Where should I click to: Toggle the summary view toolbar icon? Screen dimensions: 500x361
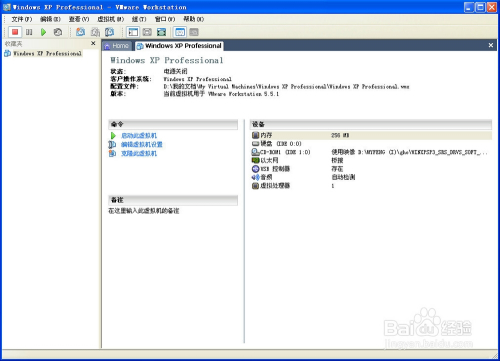click(x=180, y=32)
